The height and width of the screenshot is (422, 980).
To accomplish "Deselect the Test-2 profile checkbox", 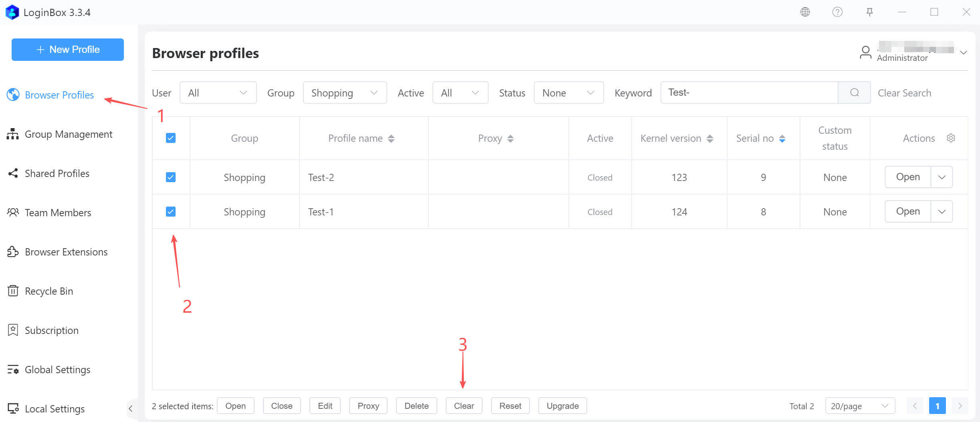I will click(171, 177).
